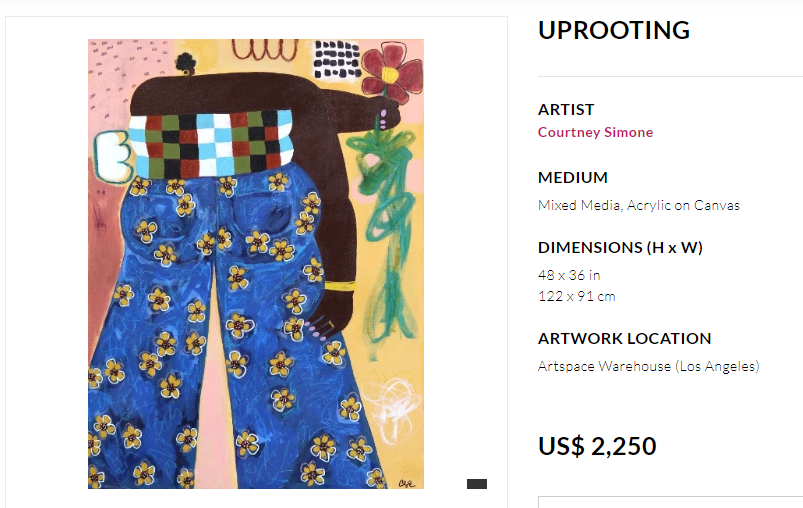Click the red flower in the painting
The width and height of the screenshot is (803, 508).
click(392, 72)
